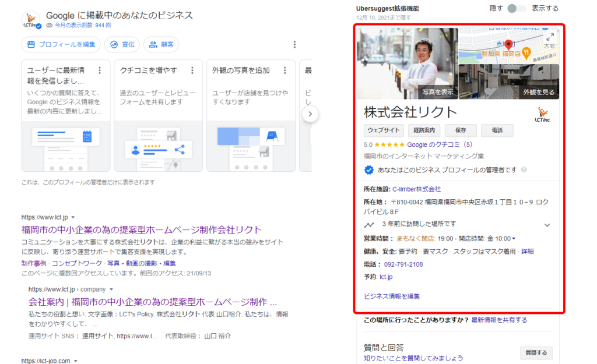Open the 外観の写真を追加 card
This screenshot has width=597, height=364.
click(251, 115)
